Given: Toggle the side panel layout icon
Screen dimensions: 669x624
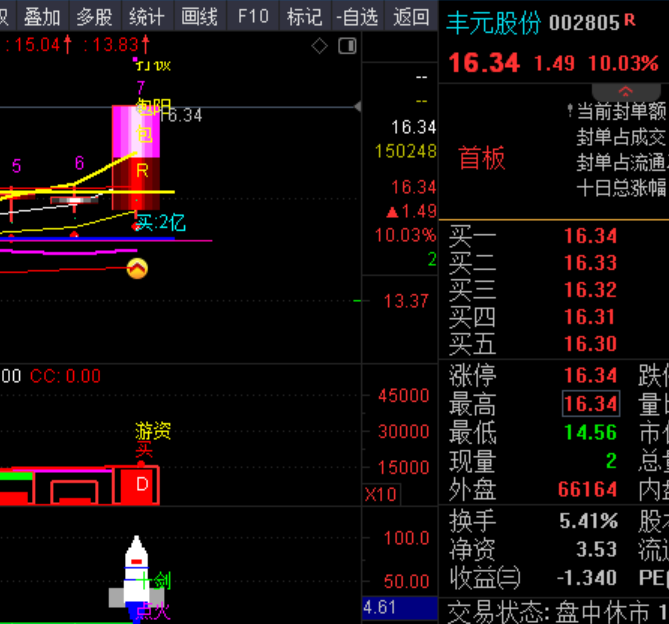Looking at the screenshot, I should [347, 46].
